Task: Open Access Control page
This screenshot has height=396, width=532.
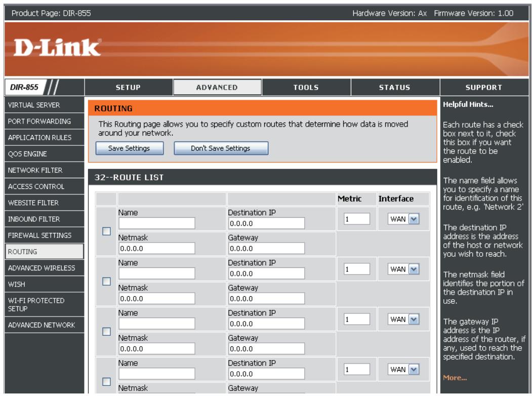Action: click(45, 186)
